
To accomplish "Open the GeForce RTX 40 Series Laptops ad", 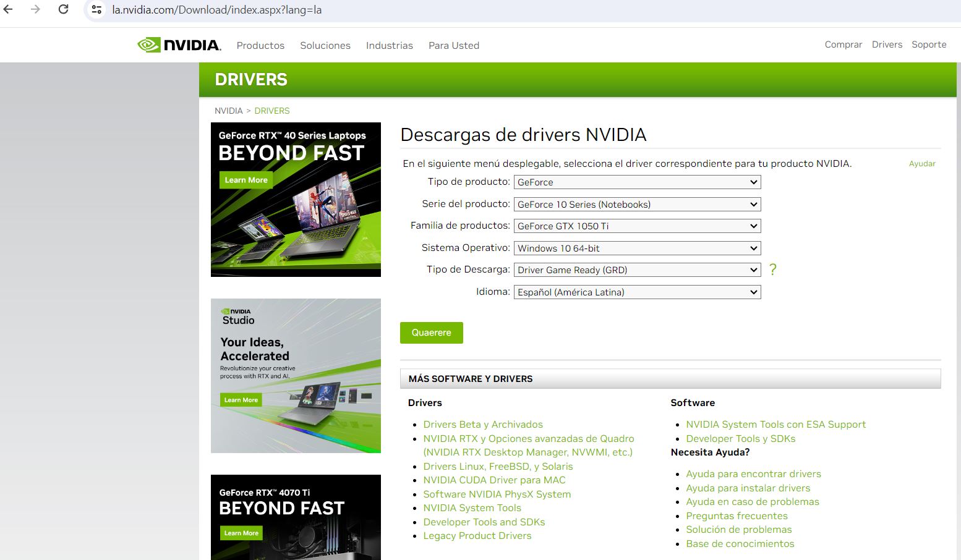I will click(296, 200).
